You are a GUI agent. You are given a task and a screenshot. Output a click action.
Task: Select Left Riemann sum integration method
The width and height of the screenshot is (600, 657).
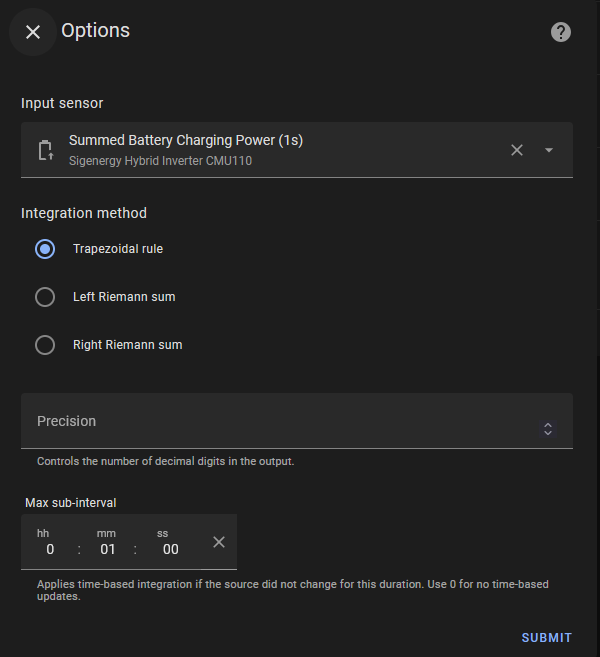pos(45,297)
